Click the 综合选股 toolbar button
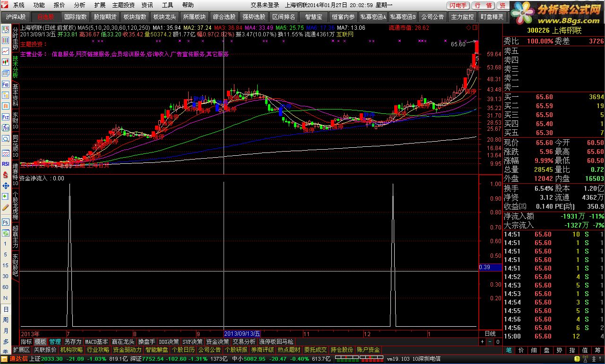 pos(224,17)
